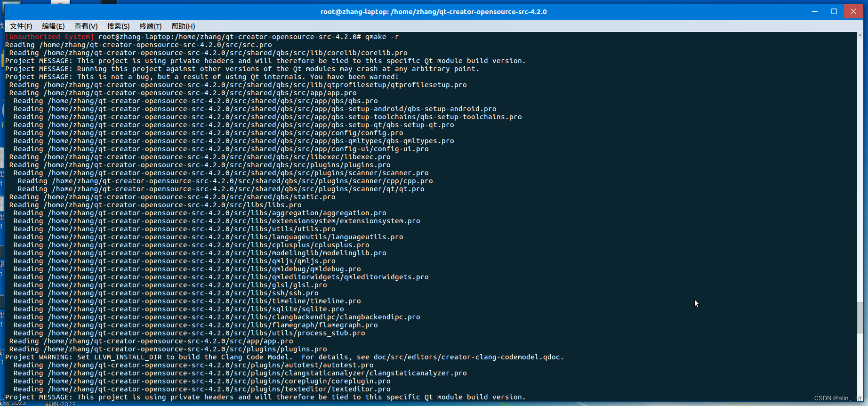Screen dimensions: 868x406
Task: Click the qtprofilesetup.pro reading line
Action: tap(238, 85)
